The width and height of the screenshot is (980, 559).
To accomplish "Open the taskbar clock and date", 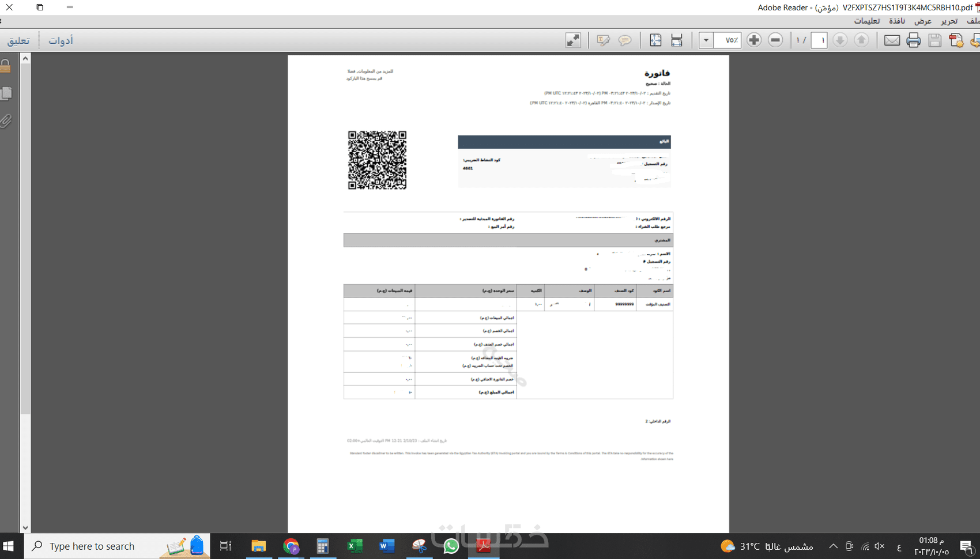I will tap(931, 546).
